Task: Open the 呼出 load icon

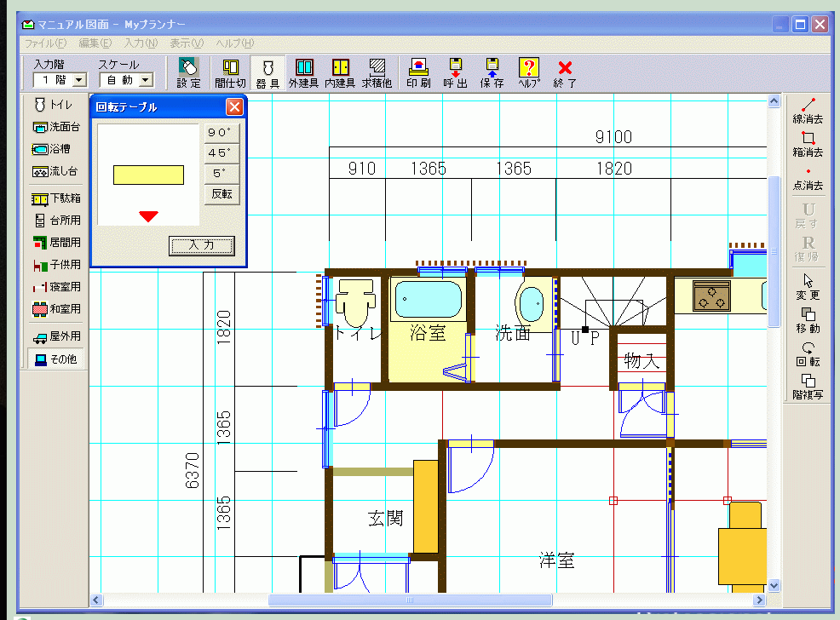Action: (x=455, y=74)
